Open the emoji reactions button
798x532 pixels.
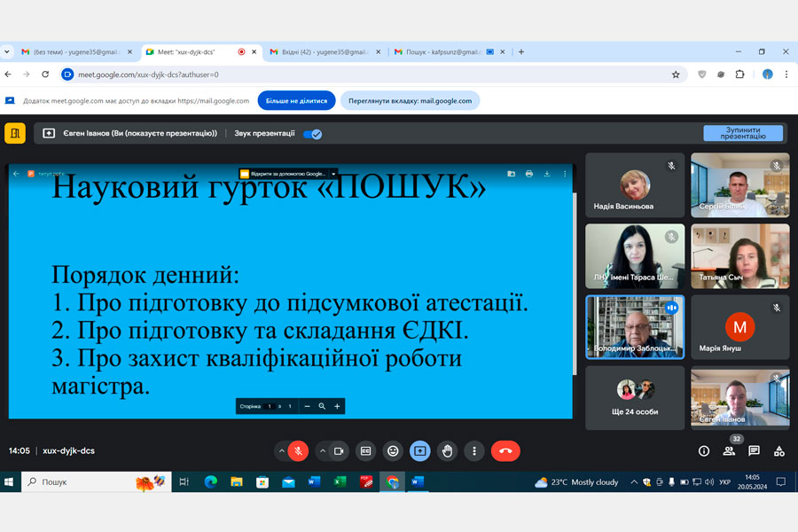(393, 451)
